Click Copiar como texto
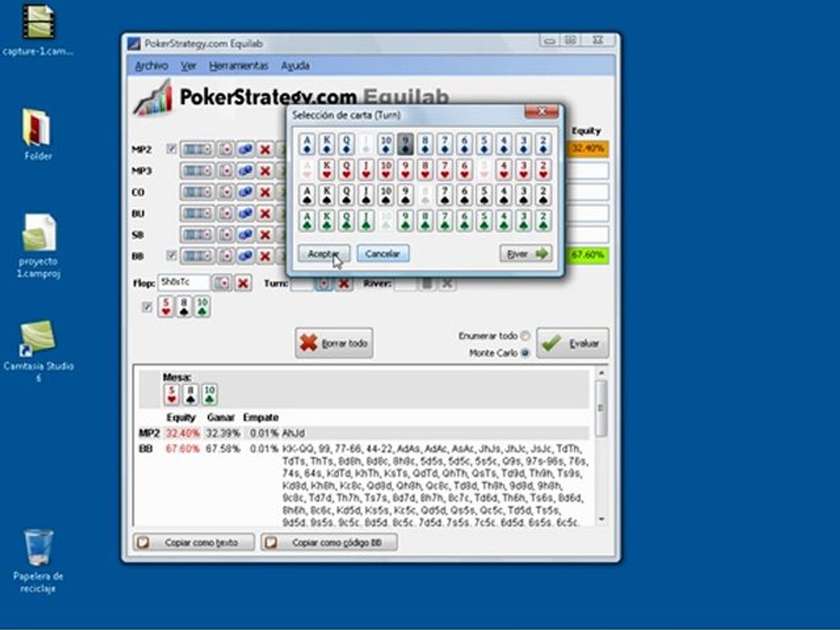840x630 pixels. pyautogui.click(x=193, y=542)
